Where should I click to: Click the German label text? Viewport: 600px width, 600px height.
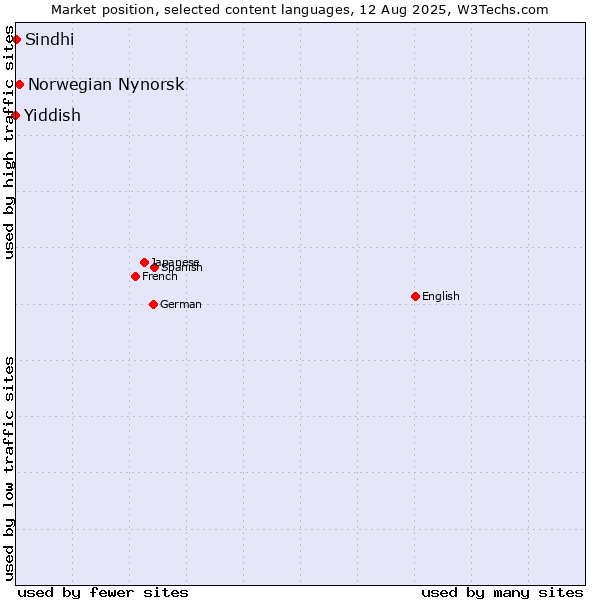pos(181,305)
